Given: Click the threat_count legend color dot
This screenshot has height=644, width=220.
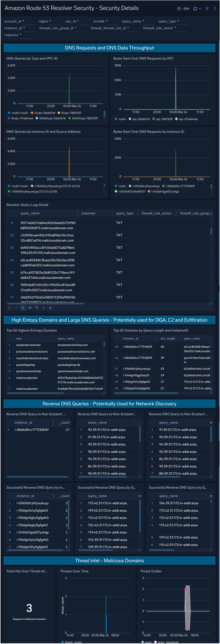Looking at the screenshot, I should pos(63,642).
